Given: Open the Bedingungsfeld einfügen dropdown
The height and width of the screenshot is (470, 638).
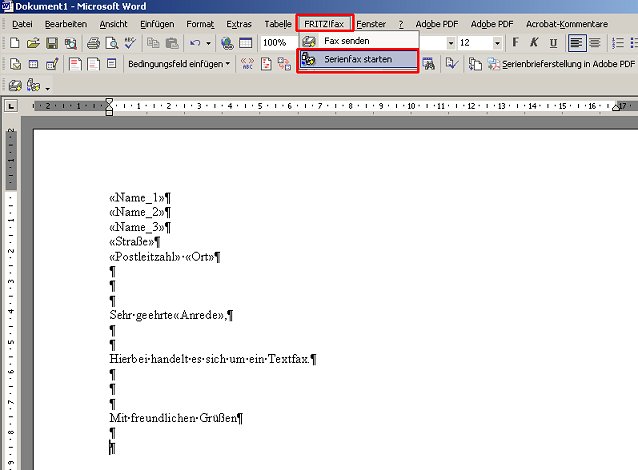Looking at the screenshot, I should pyautogui.click(x=179, y=64).
